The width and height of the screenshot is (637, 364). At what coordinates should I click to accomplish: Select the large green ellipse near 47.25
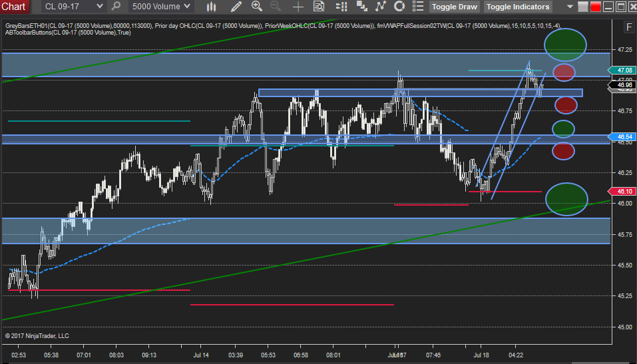(x=565, y=45)
